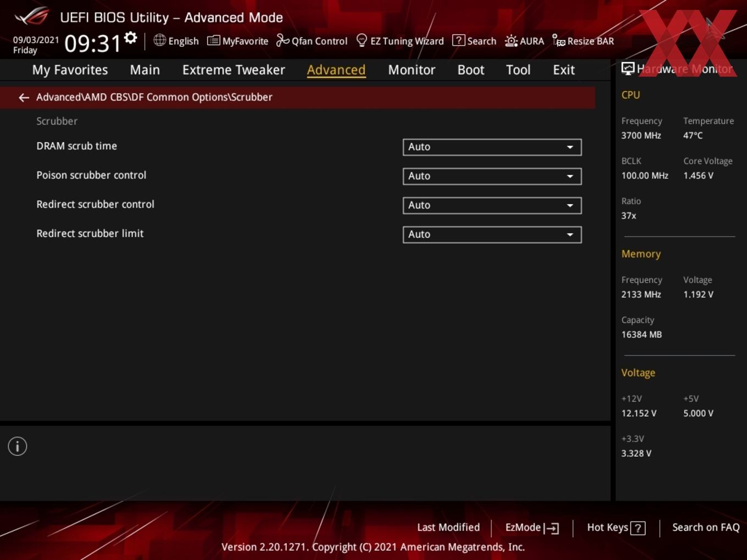
Task: Click Search on FAQ link
Action: pos(706,527)
